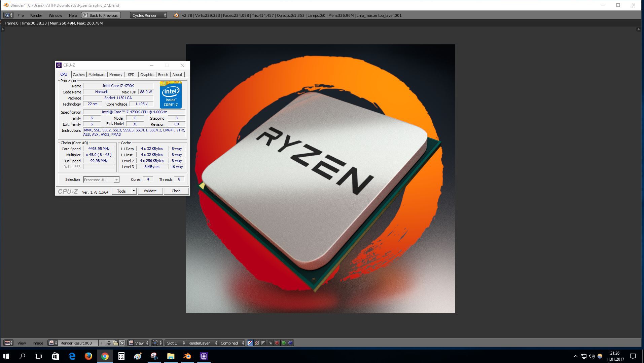Open the Slot 1 dropdown
This screenshot has width=644, height=363.
click(175, 343)
